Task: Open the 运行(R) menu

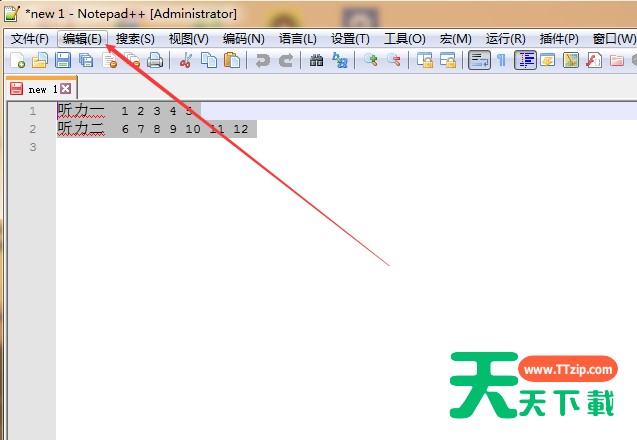Action: point(505,39)
